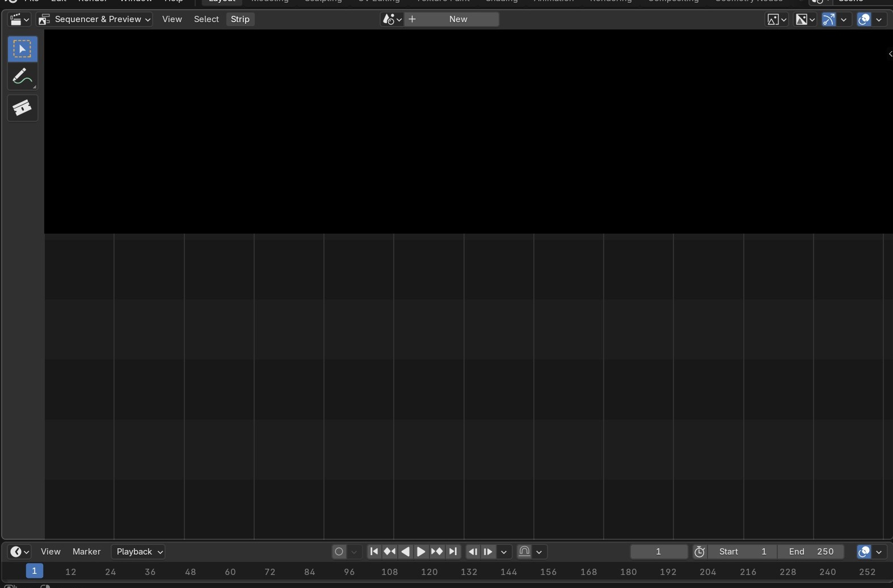This screenshot has height=588, width=893.
Task: Open the Sequencer & Preview view type dropdown
Action: [94, 19]
